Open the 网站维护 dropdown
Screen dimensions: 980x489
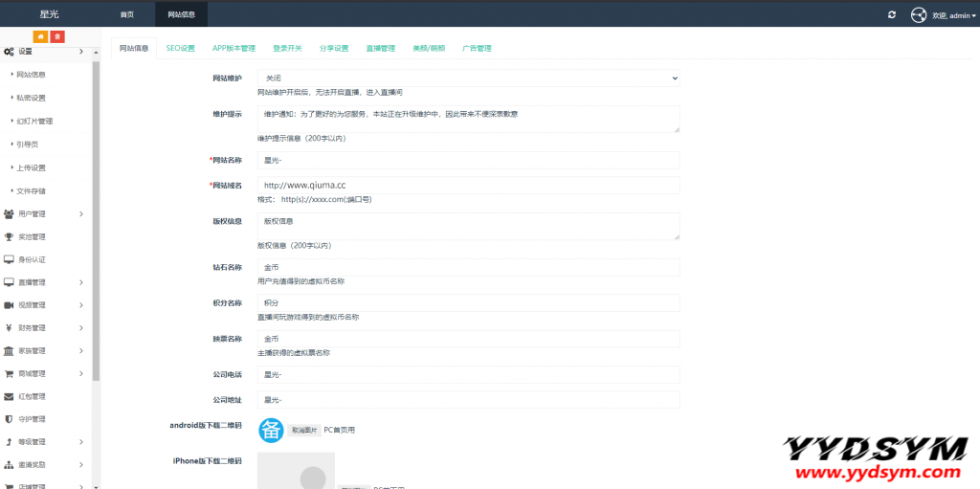[x=468, y=78]
